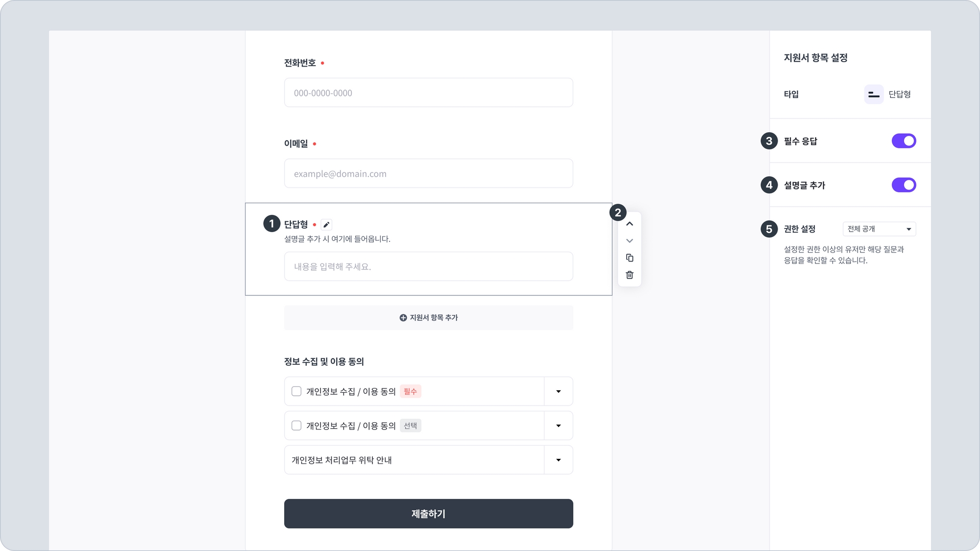Click the pencil edit icon next to 단답형

point(326,225)
